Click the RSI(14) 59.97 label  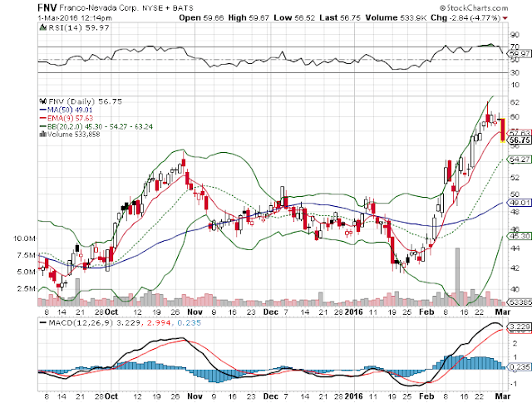(79, 27)
